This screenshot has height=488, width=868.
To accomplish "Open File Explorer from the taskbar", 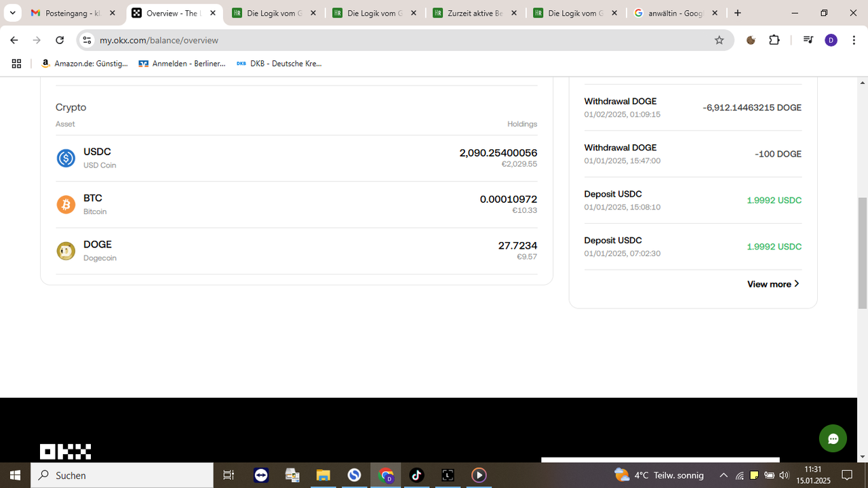I will (323, 475).
